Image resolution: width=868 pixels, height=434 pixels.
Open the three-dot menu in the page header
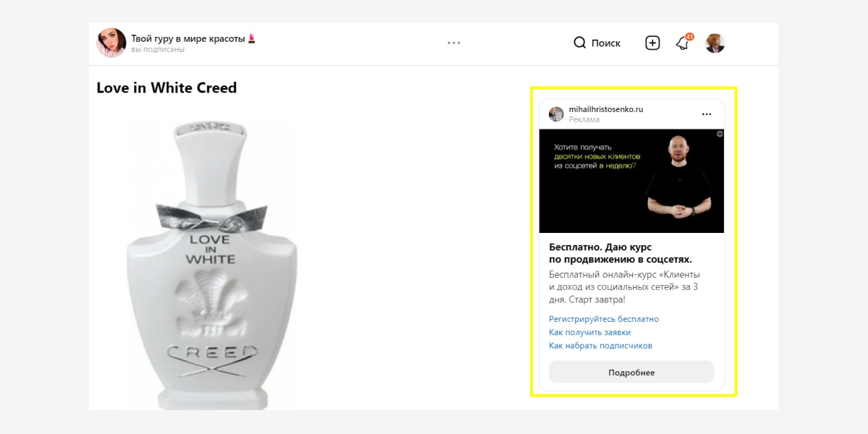454,43
